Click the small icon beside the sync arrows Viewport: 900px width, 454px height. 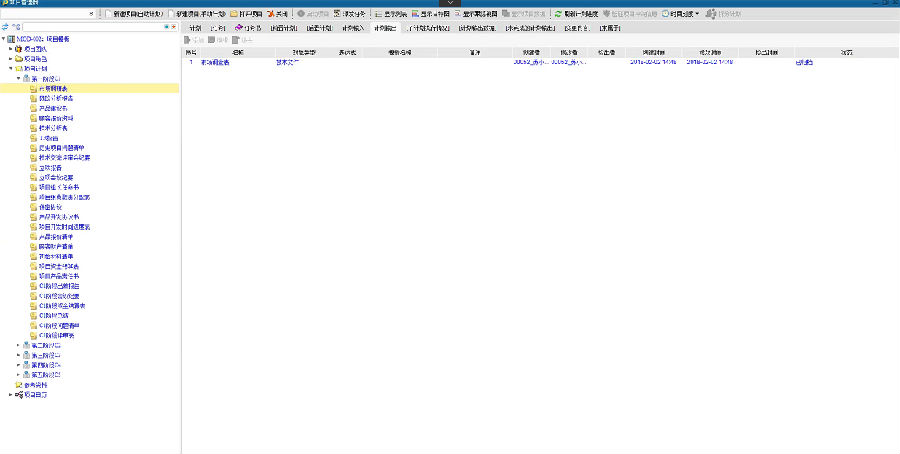click(15, 27)
